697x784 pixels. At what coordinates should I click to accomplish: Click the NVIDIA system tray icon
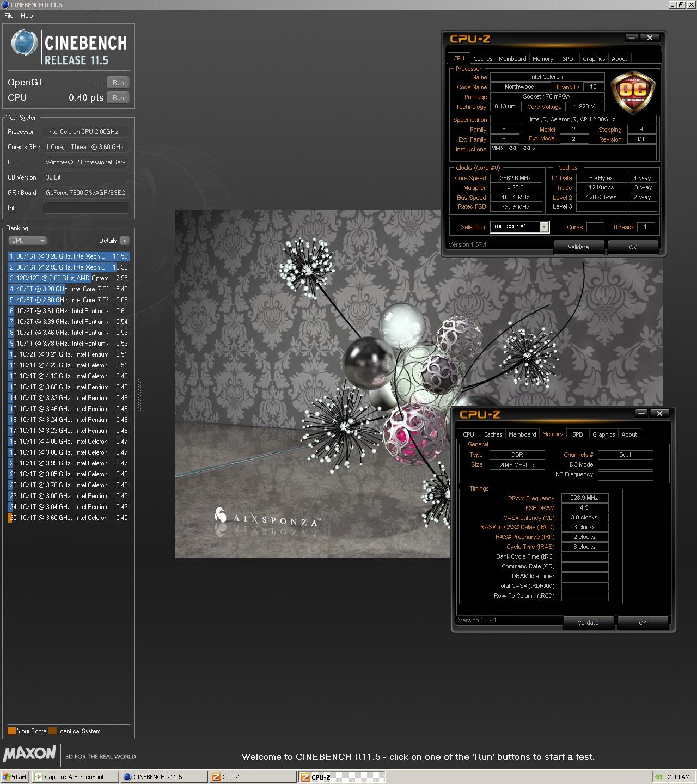pyautogui.click(x=659, y=777)
